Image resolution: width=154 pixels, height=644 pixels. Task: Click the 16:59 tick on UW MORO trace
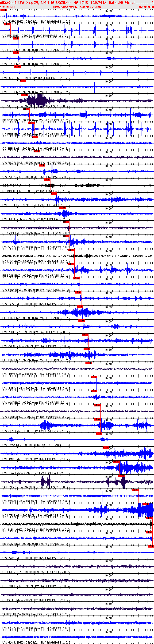108,11
